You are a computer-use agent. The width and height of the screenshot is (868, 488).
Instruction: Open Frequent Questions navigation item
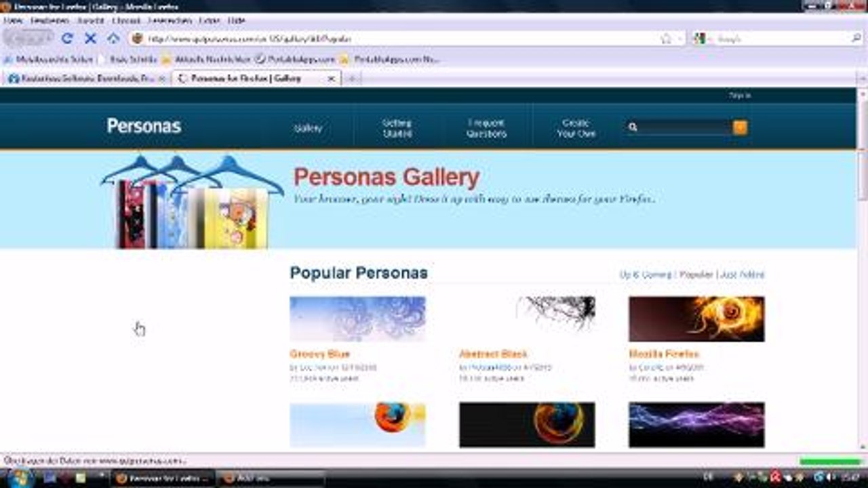486,128
